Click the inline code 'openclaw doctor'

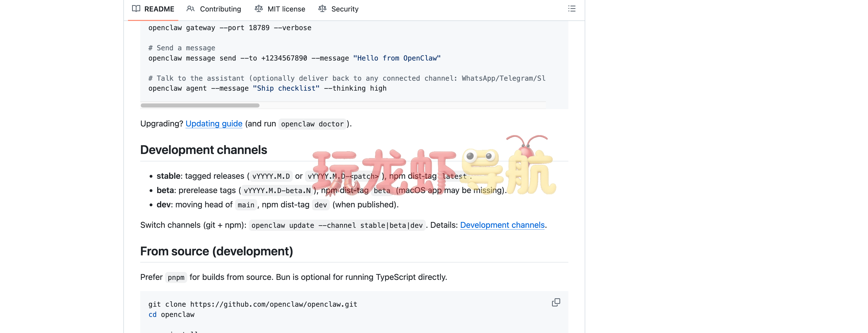tap(312, 124)
